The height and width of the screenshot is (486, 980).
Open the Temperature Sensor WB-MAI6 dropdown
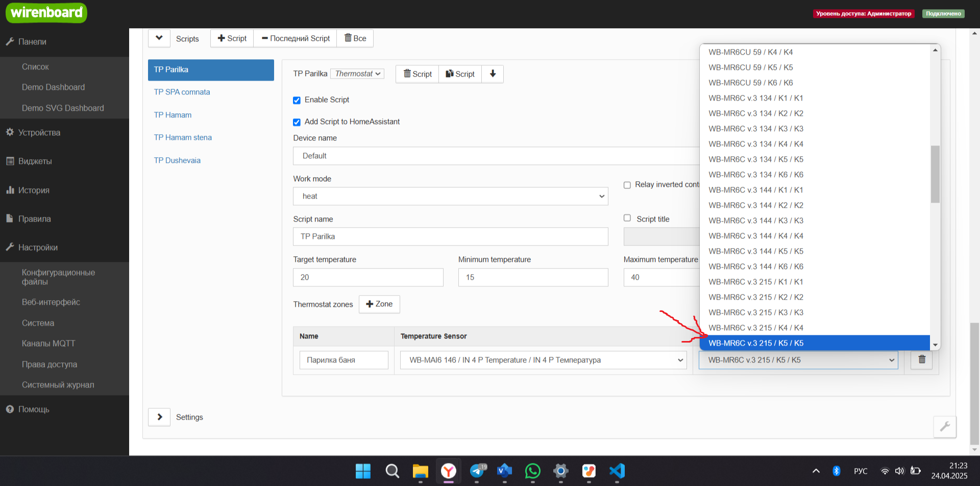tap(544, 360)
